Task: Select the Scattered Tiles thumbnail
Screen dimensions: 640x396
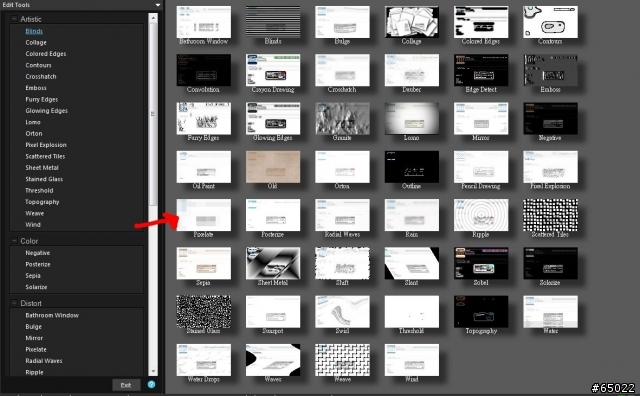Action: click(551, 215)
